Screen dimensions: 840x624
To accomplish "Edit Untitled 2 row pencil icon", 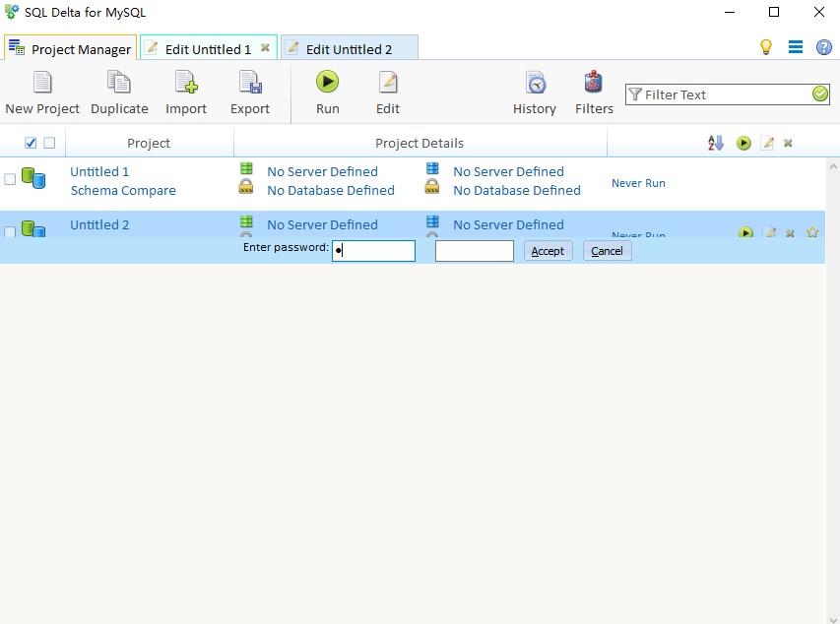I will click(769, 232).
